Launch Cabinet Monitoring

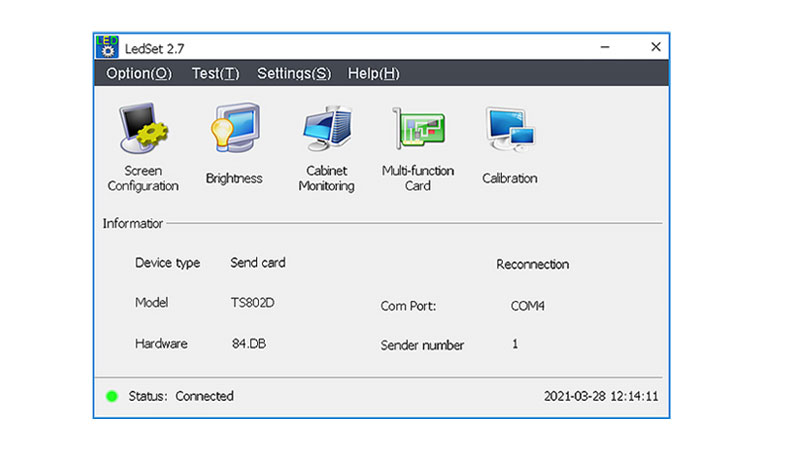click(x=327, y=148)
